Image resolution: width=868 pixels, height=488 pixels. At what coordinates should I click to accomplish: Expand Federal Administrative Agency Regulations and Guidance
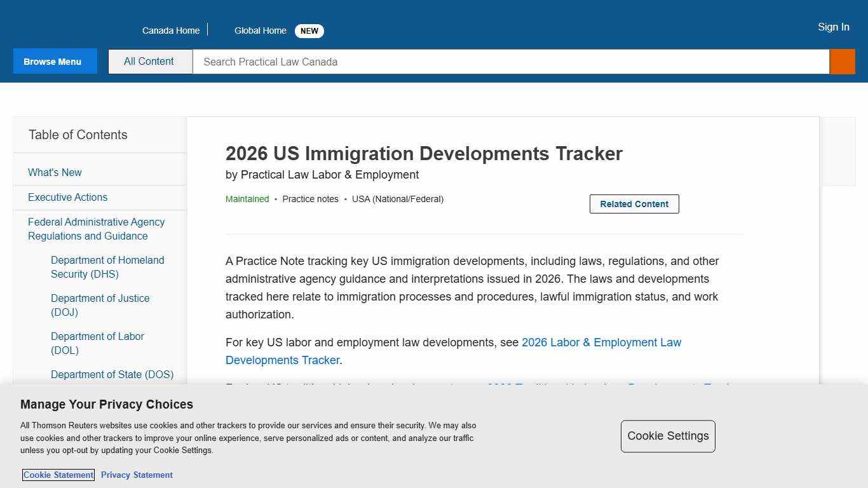(x=96, y=229)
